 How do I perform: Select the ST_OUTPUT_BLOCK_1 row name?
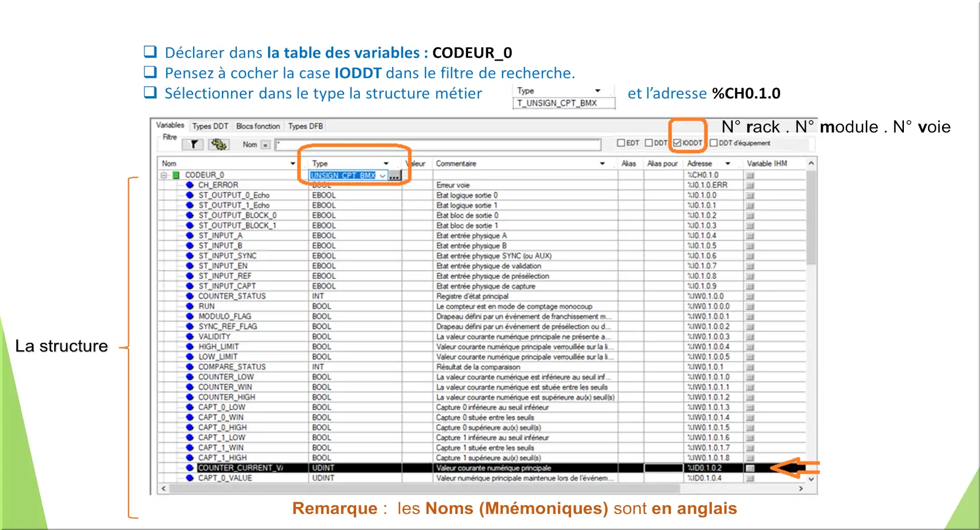(x=238, y=226)
